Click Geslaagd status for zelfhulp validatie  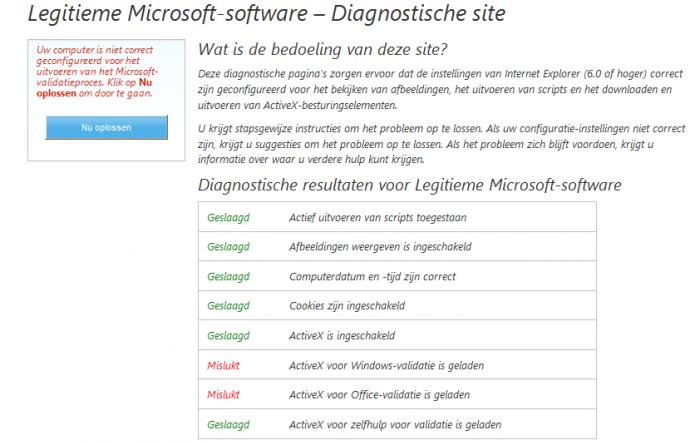[x=228, y=424]
